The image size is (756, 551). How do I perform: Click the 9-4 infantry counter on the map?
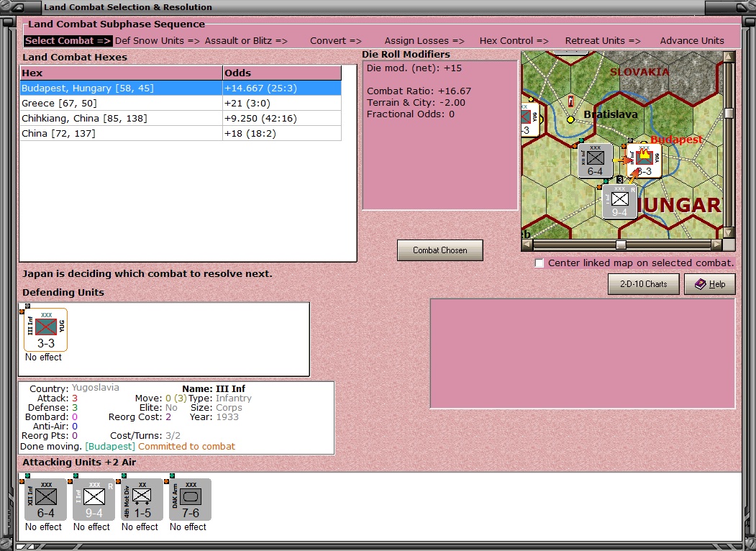coord(619,201)
